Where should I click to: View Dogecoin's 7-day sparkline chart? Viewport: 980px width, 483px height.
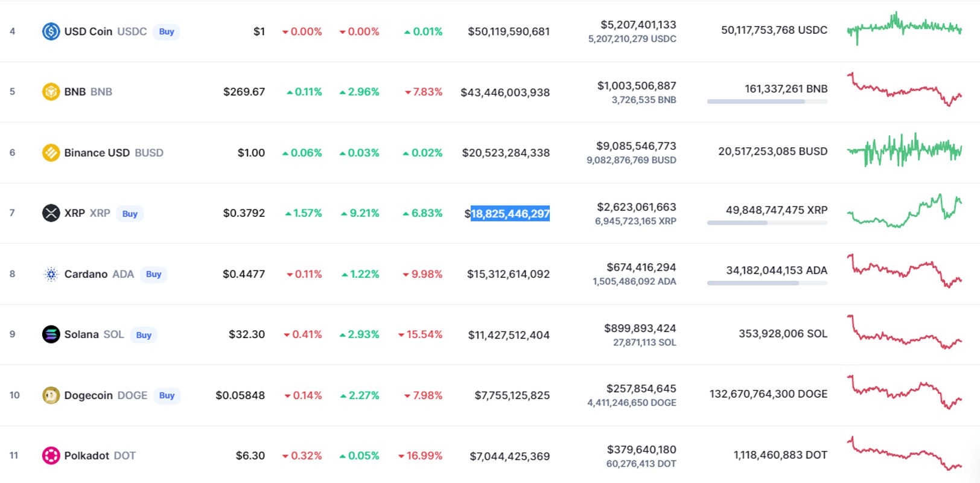(x=904, y=392)
